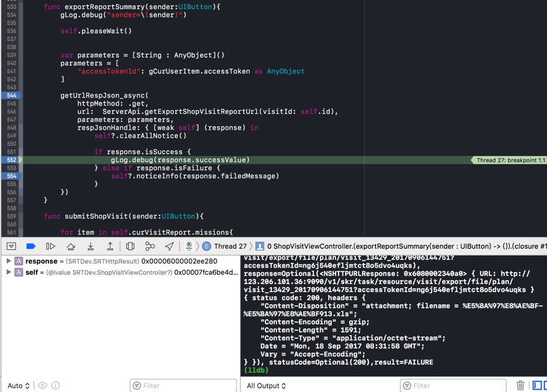Screen dimensions: 547x392
Task: Select stack frame 0 ShopVisitViewController closure
Action: point(401,246)
